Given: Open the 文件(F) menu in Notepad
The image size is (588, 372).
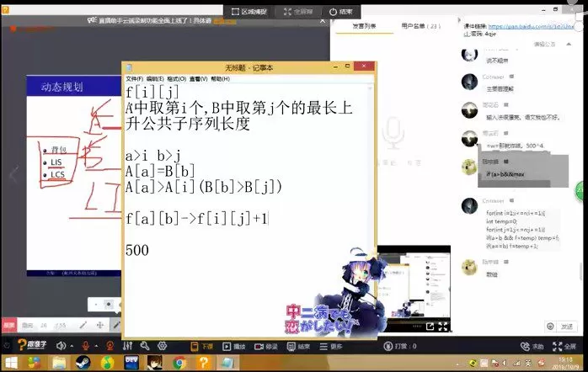Looking at the screenshot, I should [135, 79].
